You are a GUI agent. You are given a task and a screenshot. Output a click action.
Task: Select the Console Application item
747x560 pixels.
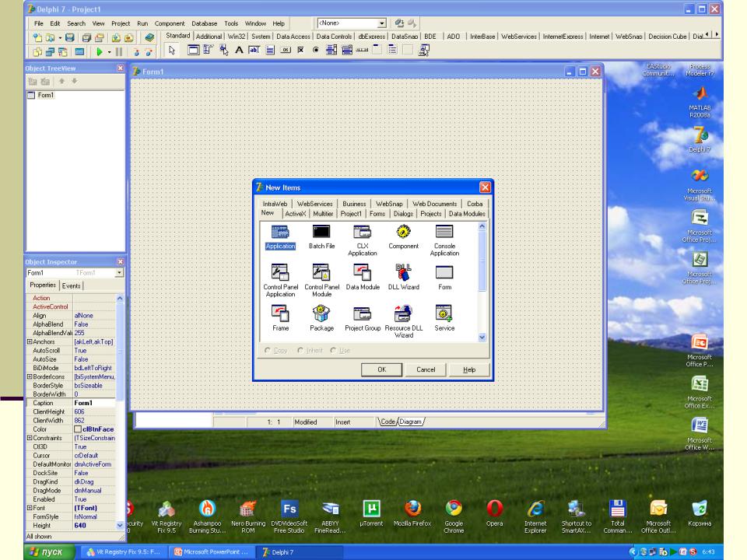[x=444, y=240]
